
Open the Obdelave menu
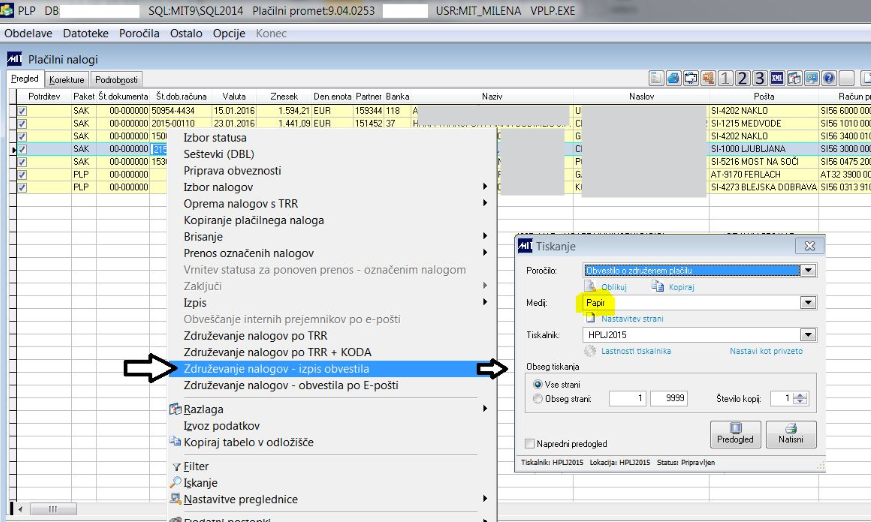pos(28,33)
